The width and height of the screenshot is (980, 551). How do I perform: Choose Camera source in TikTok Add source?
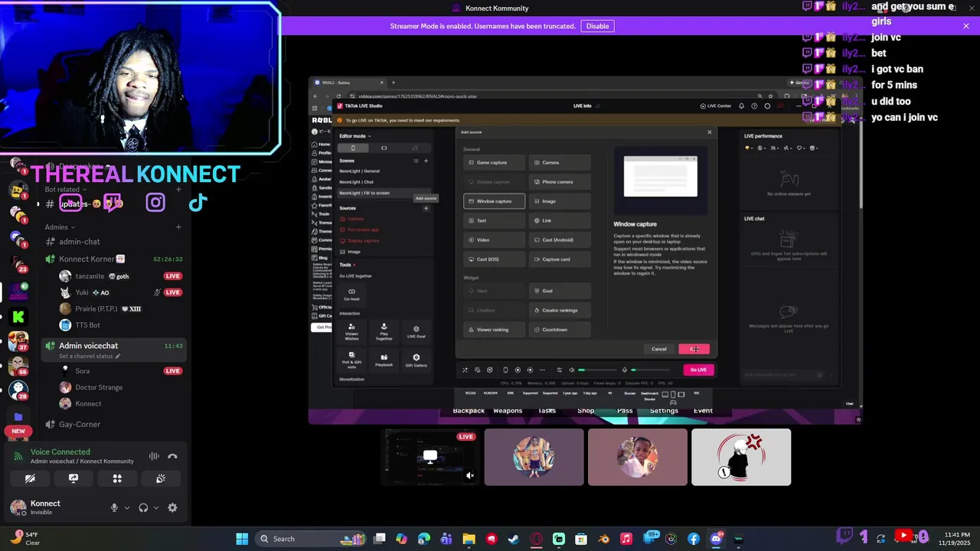click(x=560, y=162)
